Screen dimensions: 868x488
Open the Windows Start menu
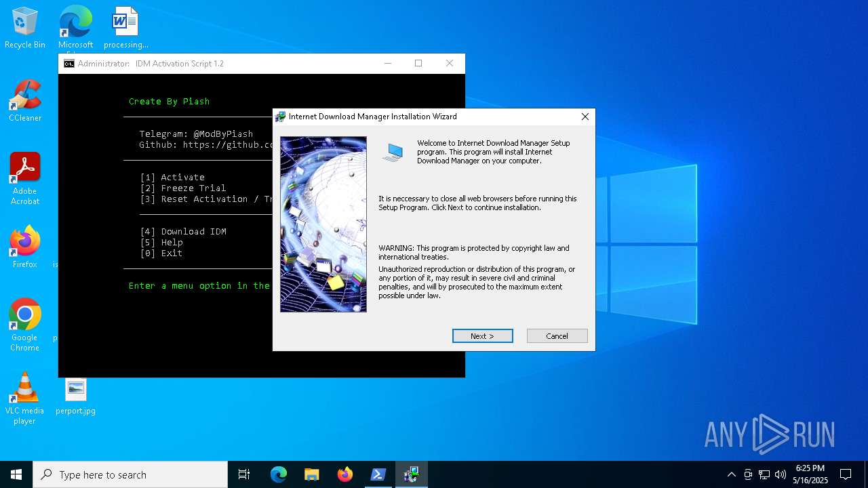pos(16,474)
